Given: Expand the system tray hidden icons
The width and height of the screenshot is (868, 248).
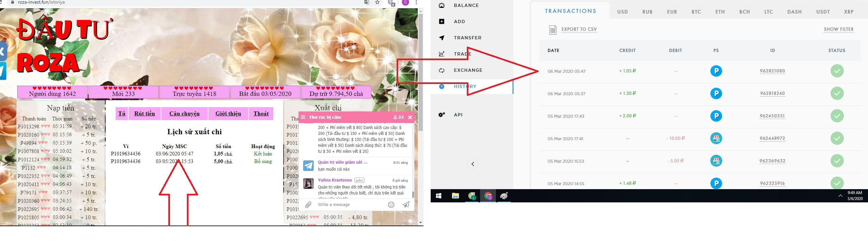Looking at the screenshot, I should tap(841, 196).
